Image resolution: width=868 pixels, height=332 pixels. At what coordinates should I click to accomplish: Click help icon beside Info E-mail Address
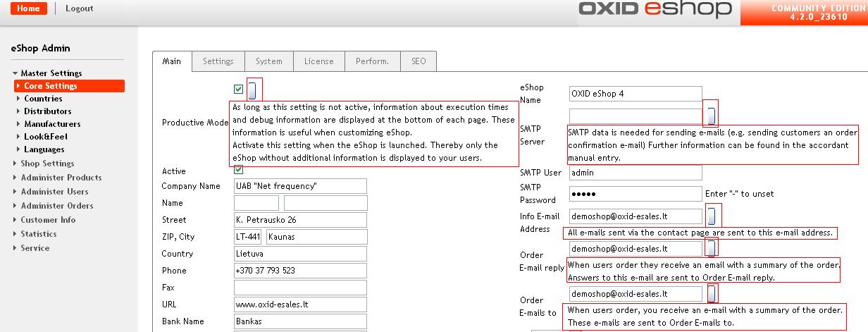tap(712, 216)
